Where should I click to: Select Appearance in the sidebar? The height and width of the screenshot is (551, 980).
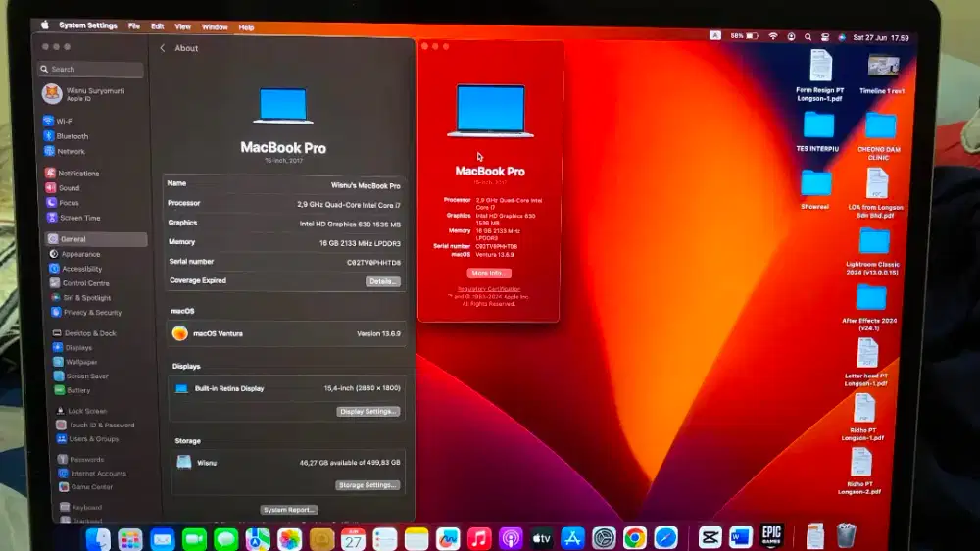click(75, 255)
